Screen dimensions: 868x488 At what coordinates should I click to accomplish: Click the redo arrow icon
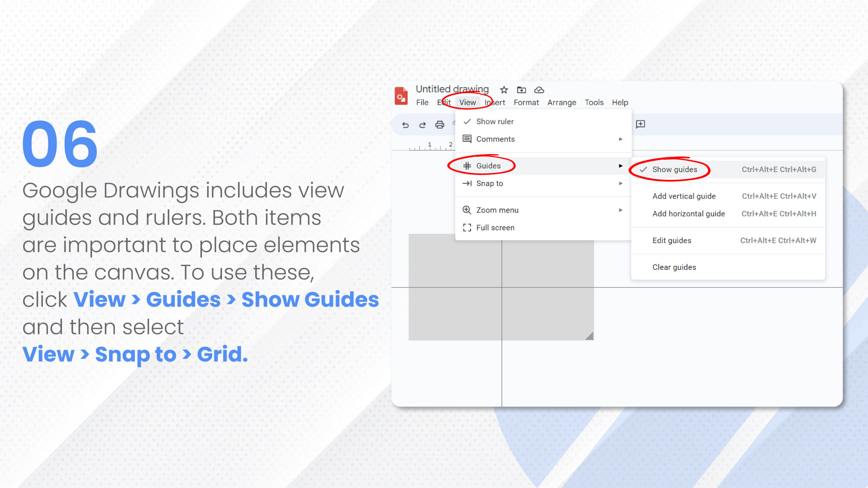pos(423,124)
